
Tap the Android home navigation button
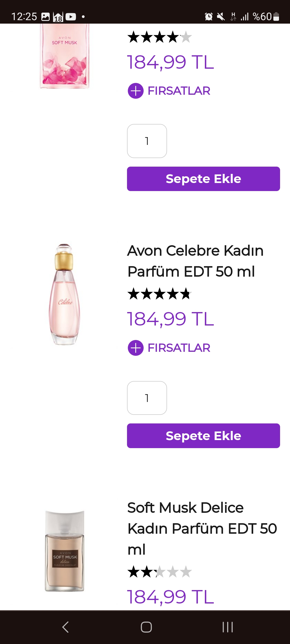coord(146,627)
